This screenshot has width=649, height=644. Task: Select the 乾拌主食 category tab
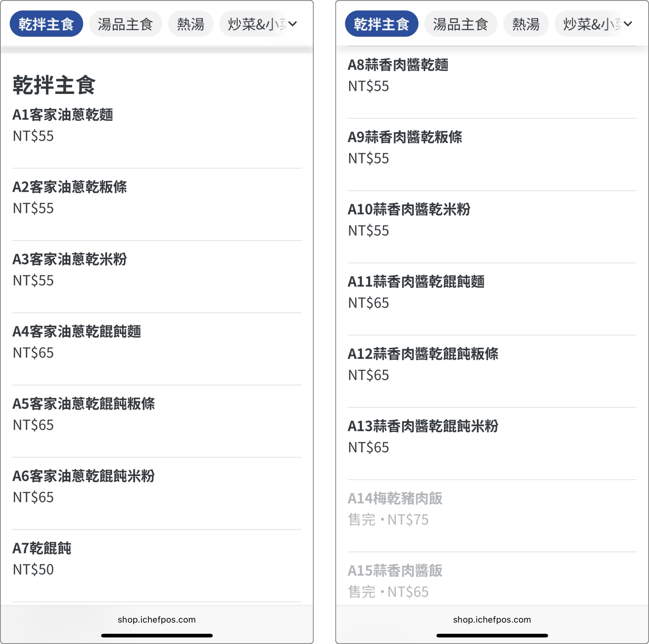click(x=46, y=24)
